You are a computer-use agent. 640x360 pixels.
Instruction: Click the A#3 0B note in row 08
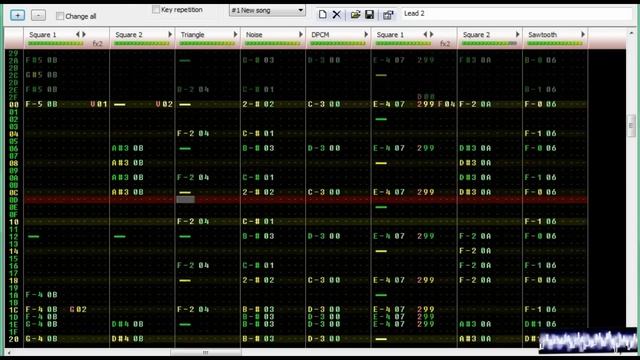[127, 163]
